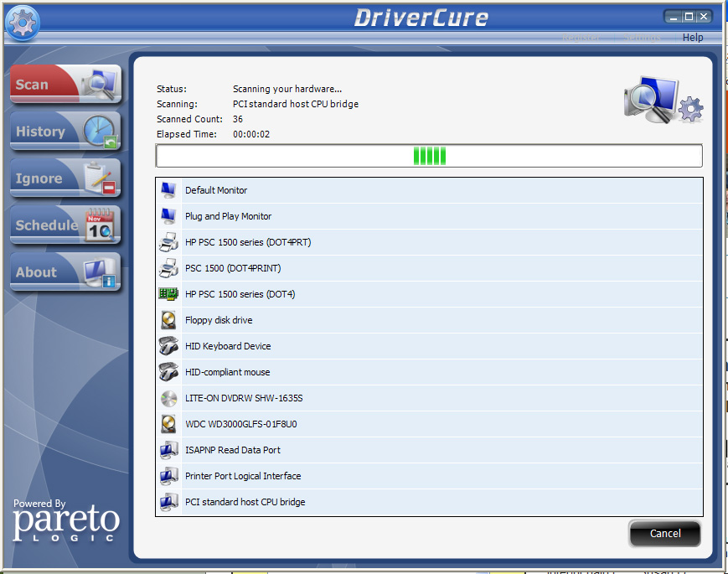Click the green scan progress bar
Screen dimensions: 728x574
[429, 156]
